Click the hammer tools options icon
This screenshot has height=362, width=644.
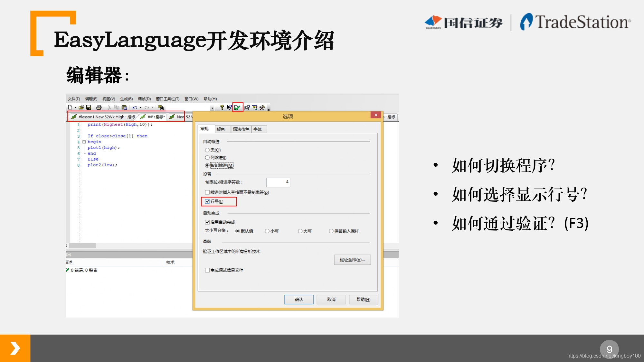[262, 107]
